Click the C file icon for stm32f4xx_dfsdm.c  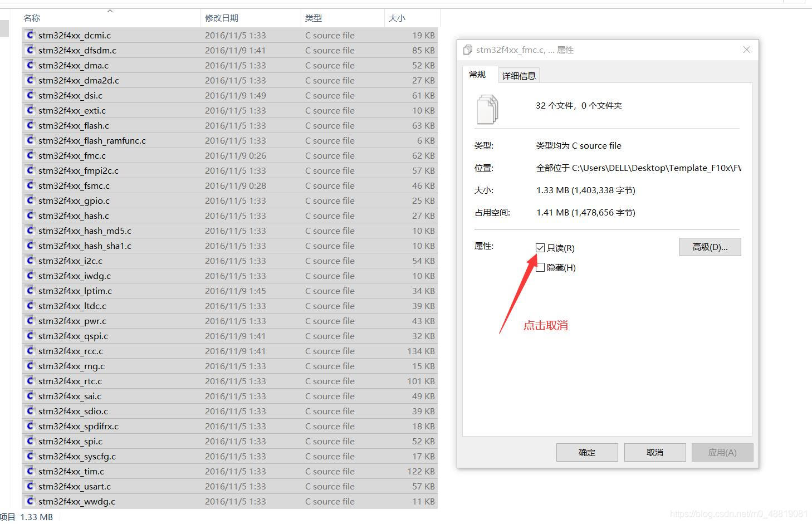point(30,50)
